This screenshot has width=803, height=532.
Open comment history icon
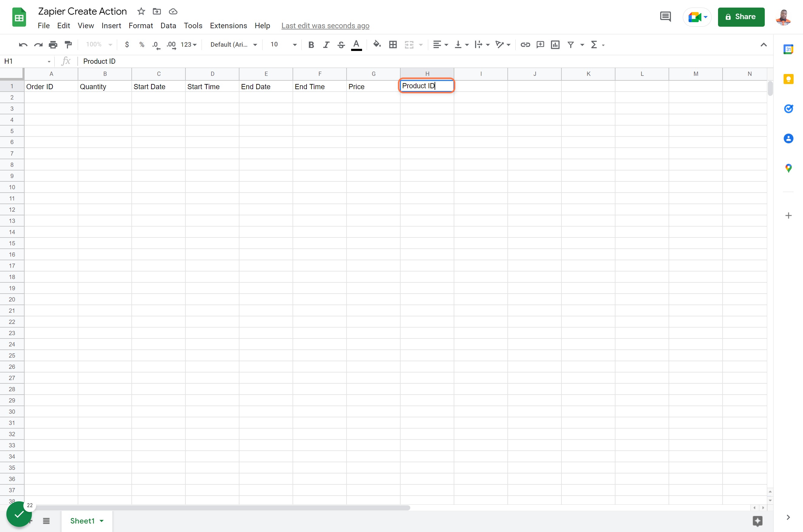(x=665, y=17)
